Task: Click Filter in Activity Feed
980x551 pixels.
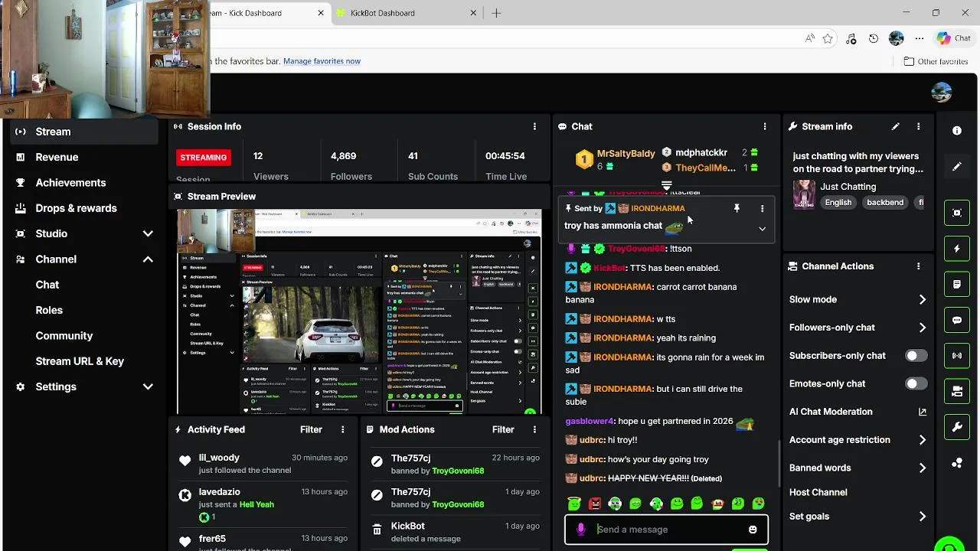Action: click(x=311, y=429)
